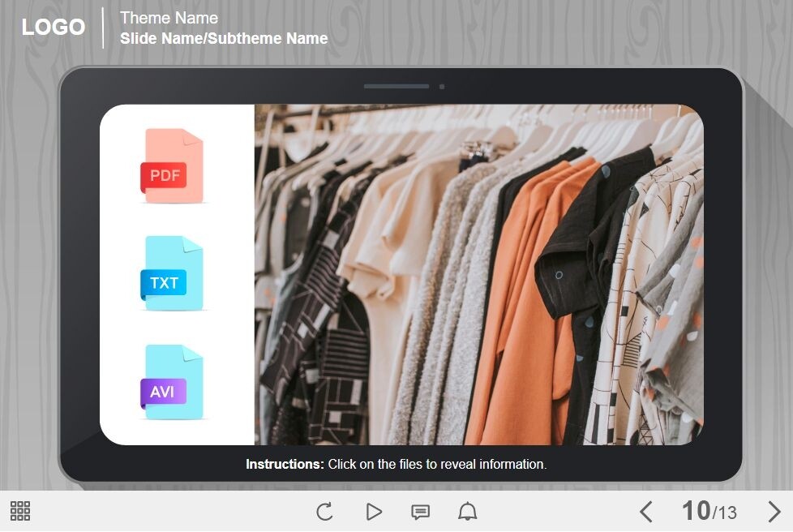Select the Theme Name title text
This screenshot has height=532, width=793.
click(169, 18)
